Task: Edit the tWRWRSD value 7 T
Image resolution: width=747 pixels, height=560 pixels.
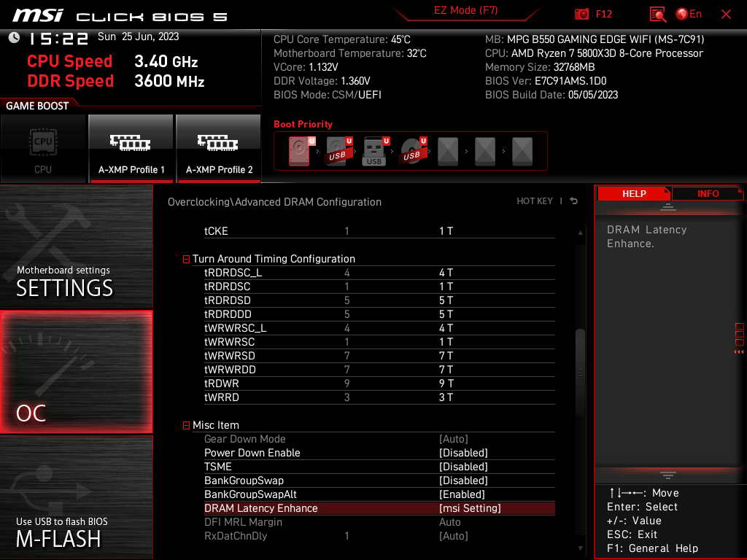Action: point(446,355)
